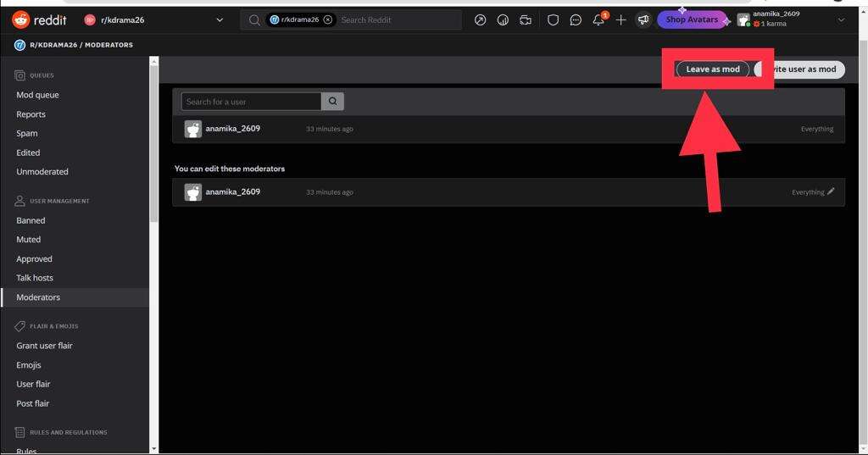Click the advertise megaphone icon
Viewport: 868px width, 455px height.
[x=643, y=20]
